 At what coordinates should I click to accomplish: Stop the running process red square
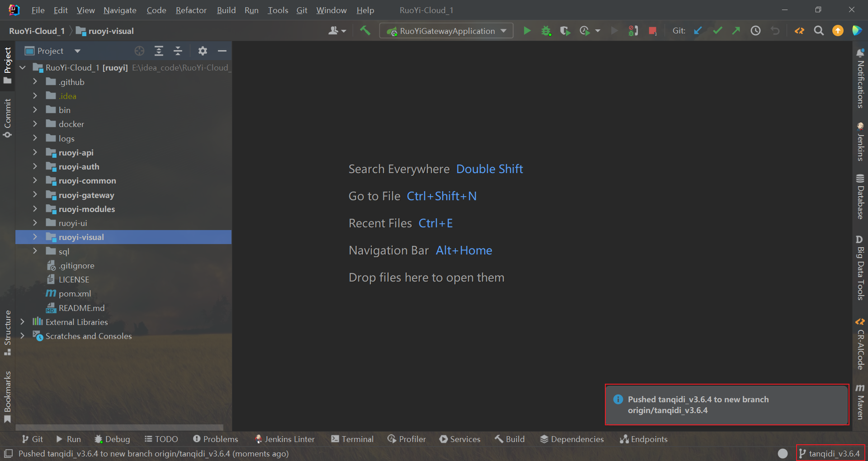pos(652,31)
